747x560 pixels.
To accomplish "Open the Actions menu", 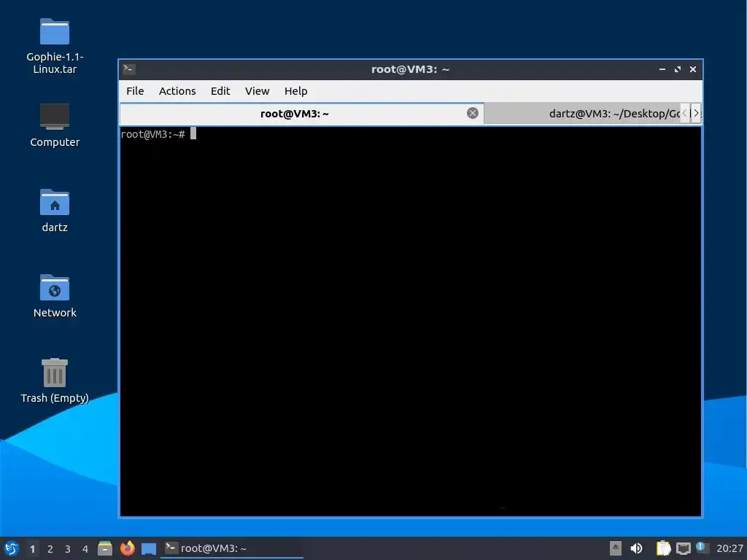I will pyautogui.click(x=177, y=91).
